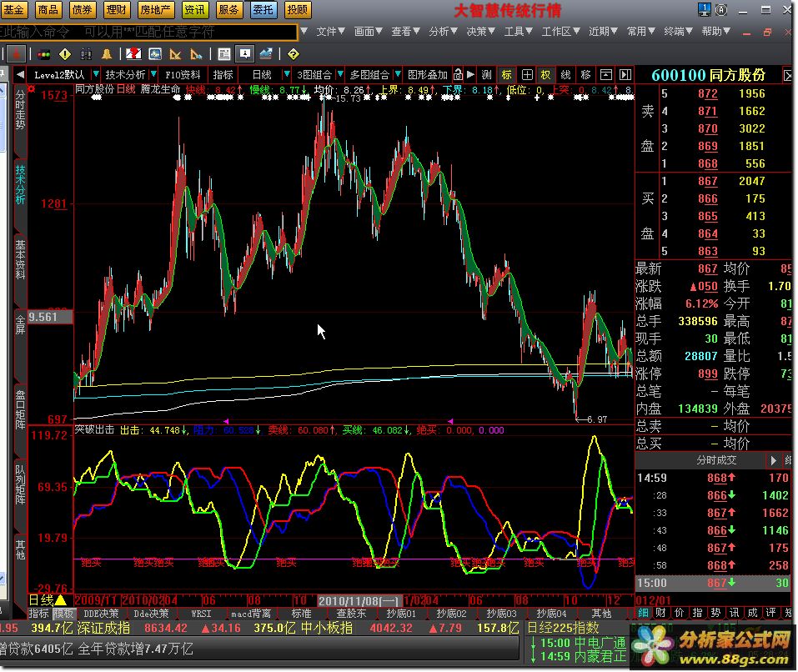798x672 pixels.
Task: Click the circled A icon in title bar
Action: click(721, 9)
